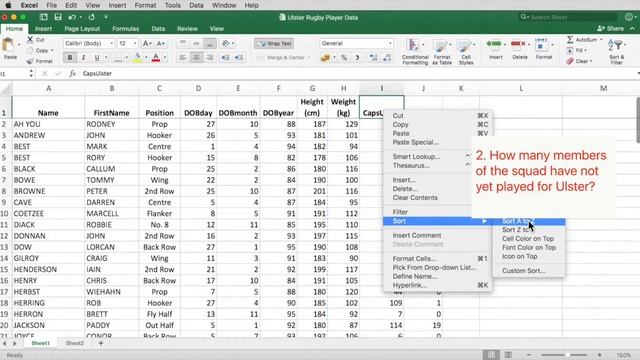Click the Format painter icon

[x=30, y=61]
